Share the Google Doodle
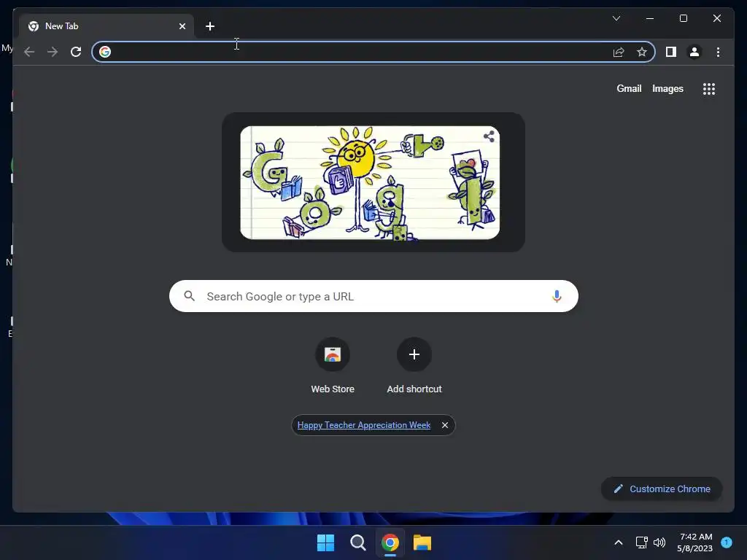Screen dimensions: 747x560 489,136
